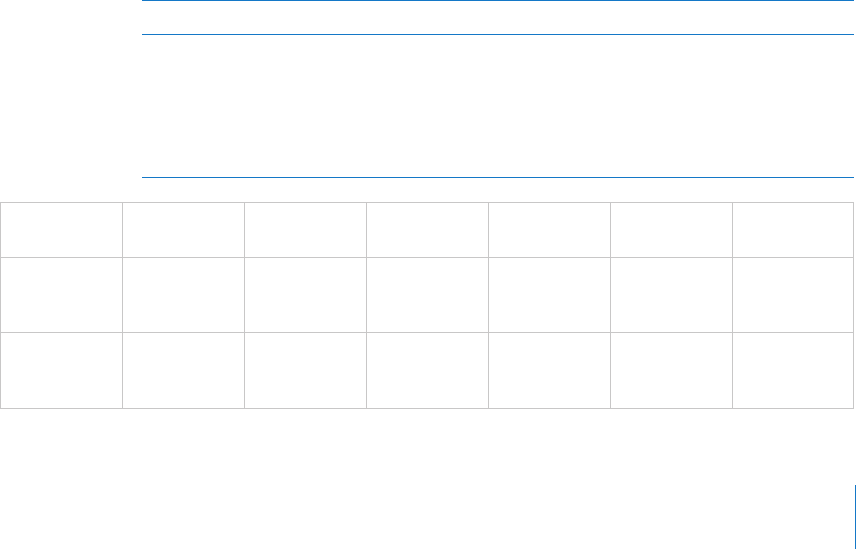Click the blue vertical bar at right edge

(x=853, y=516)
